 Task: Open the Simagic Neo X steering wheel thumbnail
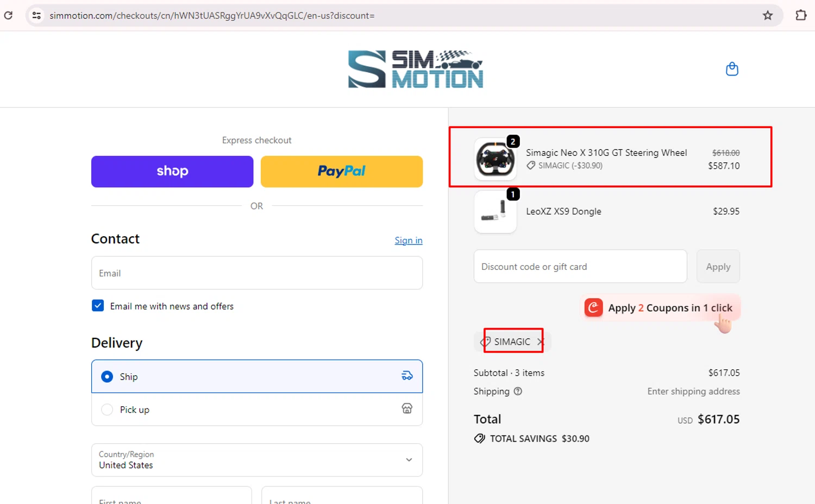[495, 159]
